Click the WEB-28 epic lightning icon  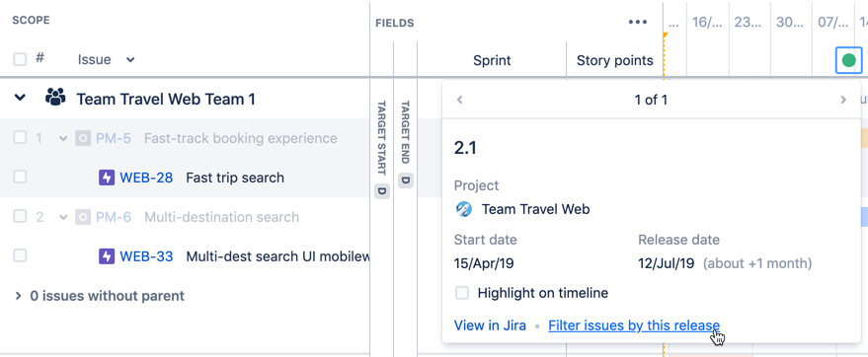107,178
